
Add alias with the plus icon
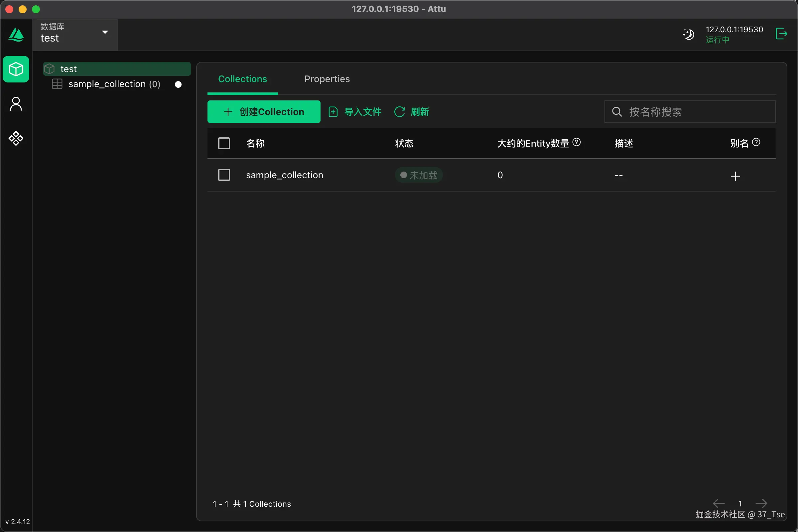click(x=735, y=176)
